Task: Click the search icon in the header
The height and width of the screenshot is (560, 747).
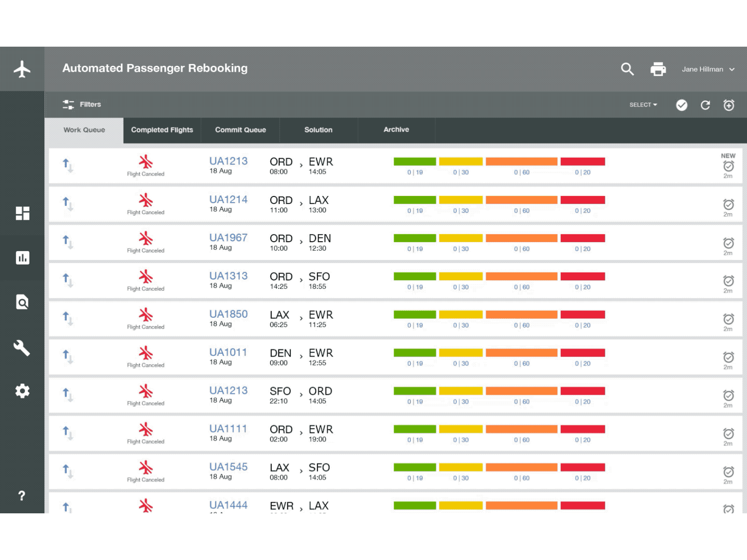Action: pos(627,69)
